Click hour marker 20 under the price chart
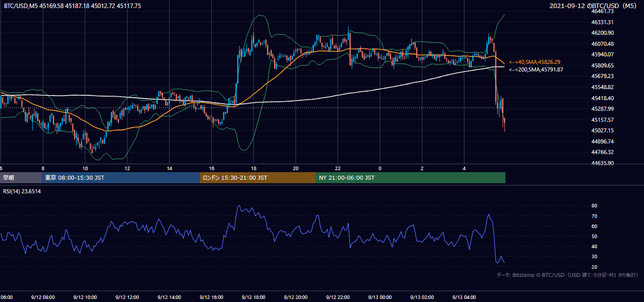644x302 pixels. pyautogui.click(x=296, y=168)
